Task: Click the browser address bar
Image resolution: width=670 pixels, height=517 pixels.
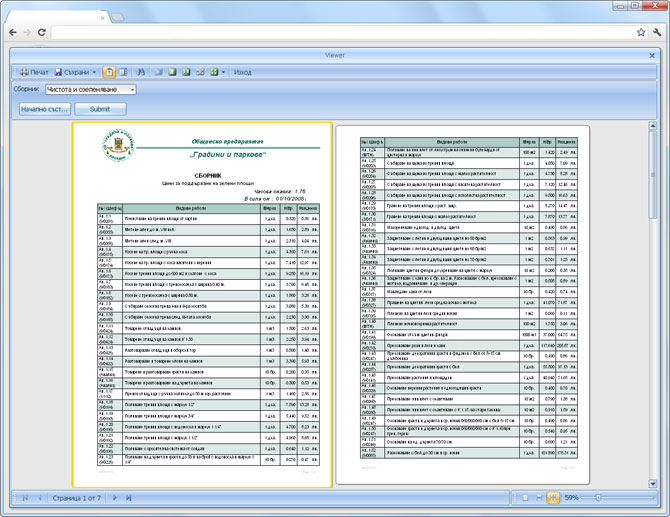Action: coord(342,32)
